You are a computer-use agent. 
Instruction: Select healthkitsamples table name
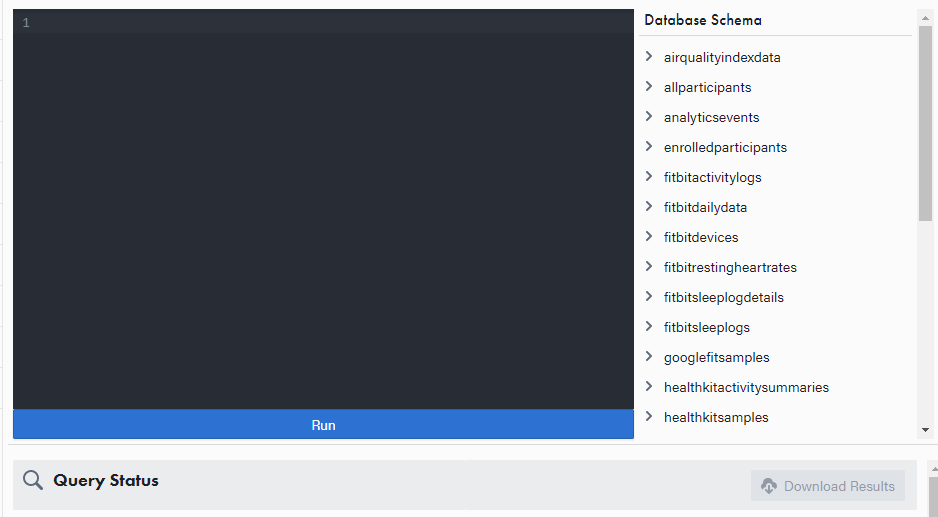click(x=716, y=417)
